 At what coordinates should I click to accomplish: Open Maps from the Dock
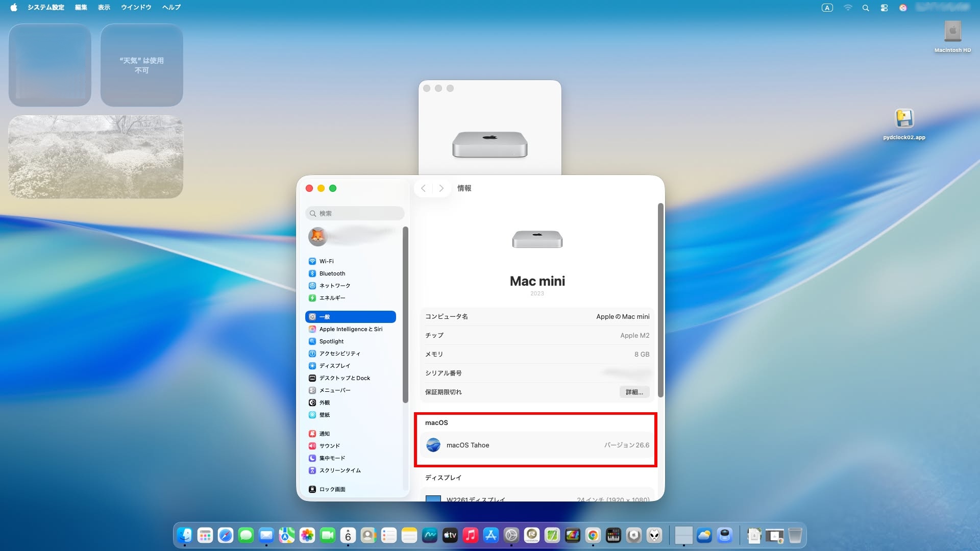click(287, 535)
